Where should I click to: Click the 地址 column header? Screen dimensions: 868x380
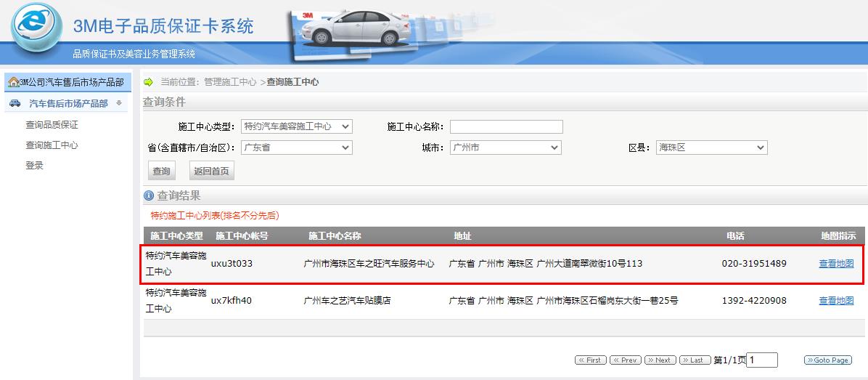coord(463,236)
